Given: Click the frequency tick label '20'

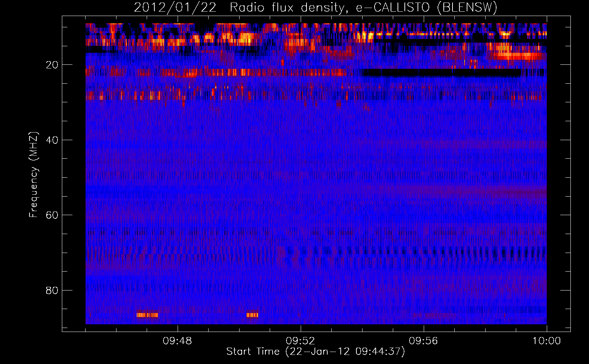Looking at the screenshot, I should (52, 65).
